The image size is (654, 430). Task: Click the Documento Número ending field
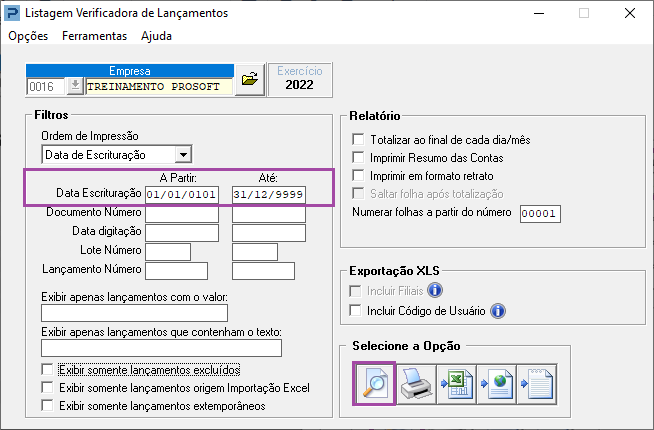pos(269,214)
